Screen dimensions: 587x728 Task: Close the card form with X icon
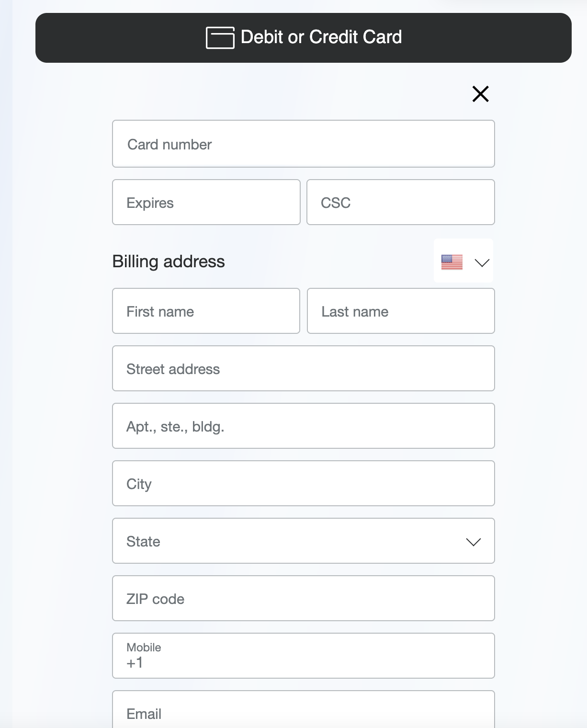tap(480, 94)
